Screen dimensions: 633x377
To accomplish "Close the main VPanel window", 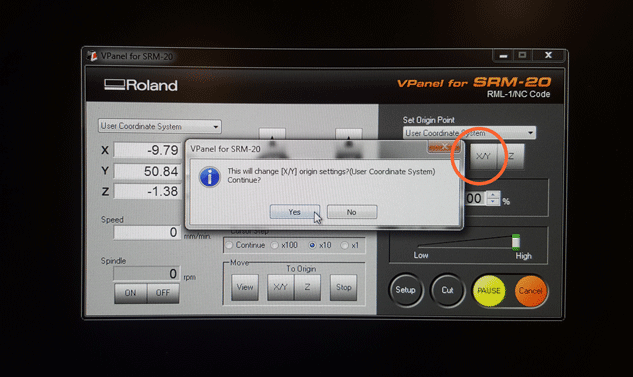I will (548, 55).
